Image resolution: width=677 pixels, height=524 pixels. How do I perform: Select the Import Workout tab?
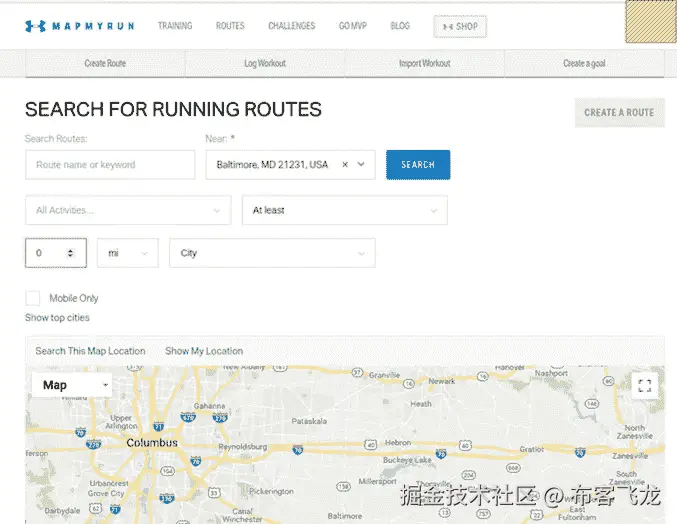coord(424,63)
